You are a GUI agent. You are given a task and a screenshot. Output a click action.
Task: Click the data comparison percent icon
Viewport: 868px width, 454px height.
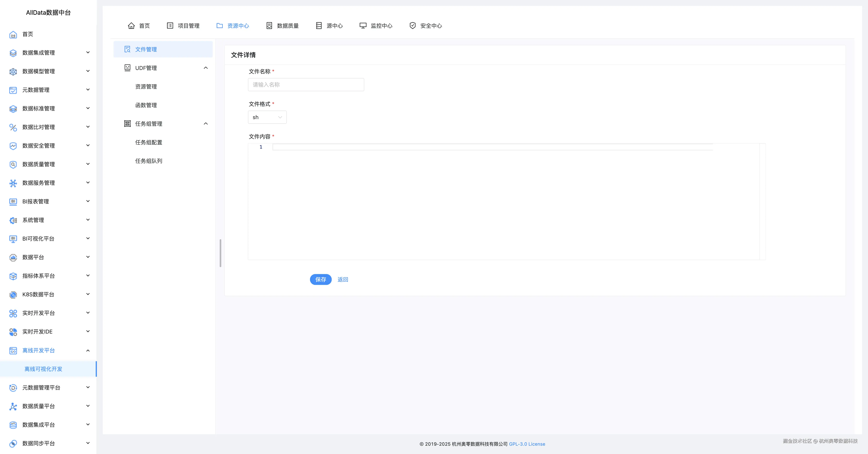tap(13, 127)
